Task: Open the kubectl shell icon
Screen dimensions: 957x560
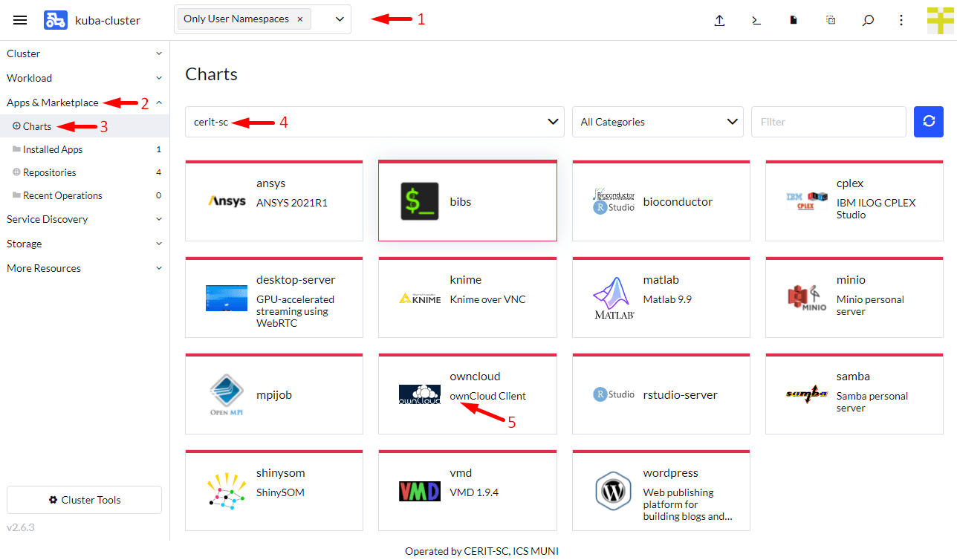Action: 756,21
